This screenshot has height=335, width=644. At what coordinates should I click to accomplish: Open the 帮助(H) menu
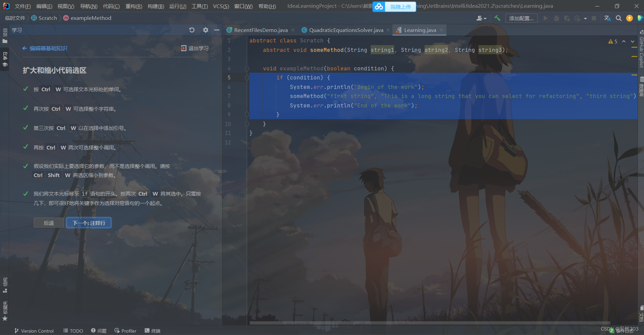(267, 6)
